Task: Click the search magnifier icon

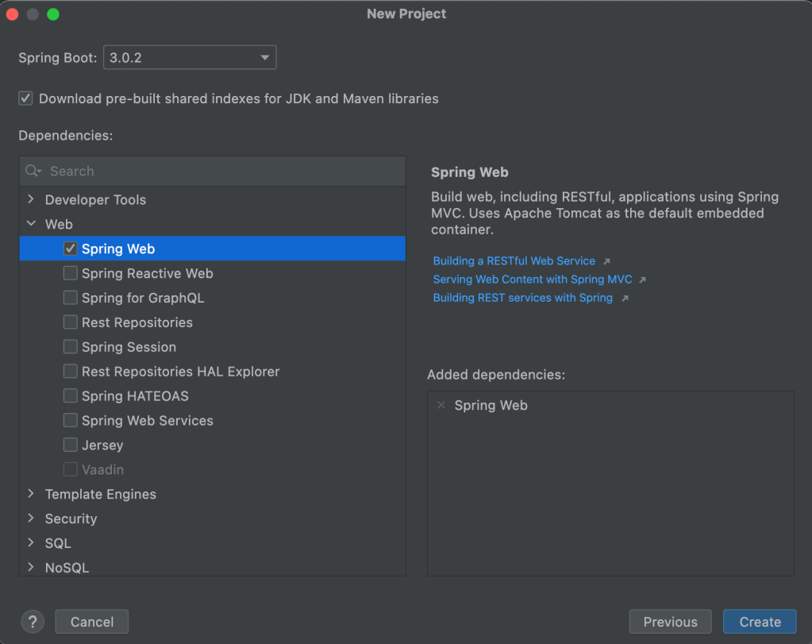Action: tap(33, 171)
